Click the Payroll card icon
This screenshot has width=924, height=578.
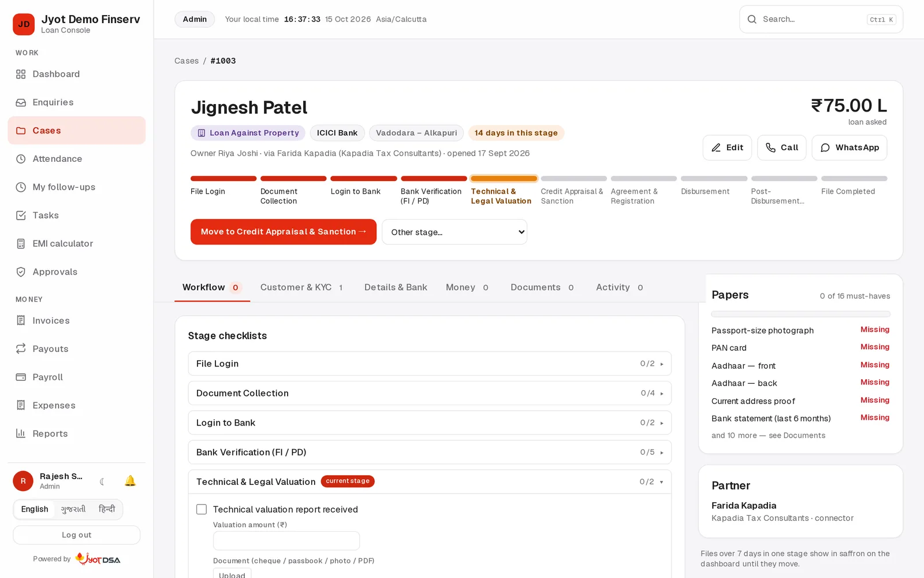pyautogui.click(x=21, y=377)
